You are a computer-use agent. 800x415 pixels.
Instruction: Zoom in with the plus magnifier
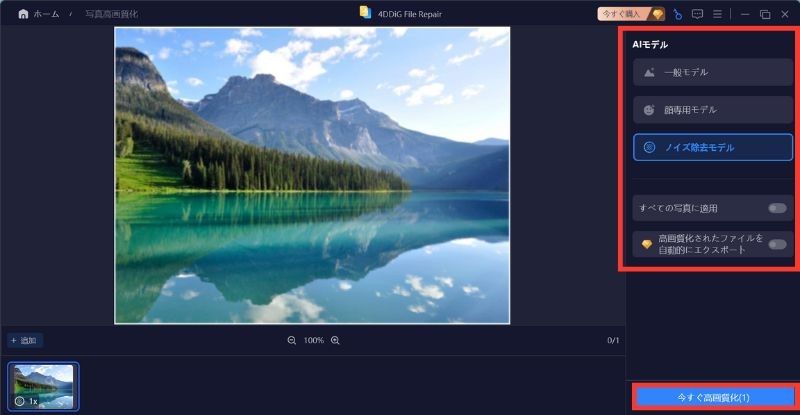pyautogui.click(x=335, y=340)
